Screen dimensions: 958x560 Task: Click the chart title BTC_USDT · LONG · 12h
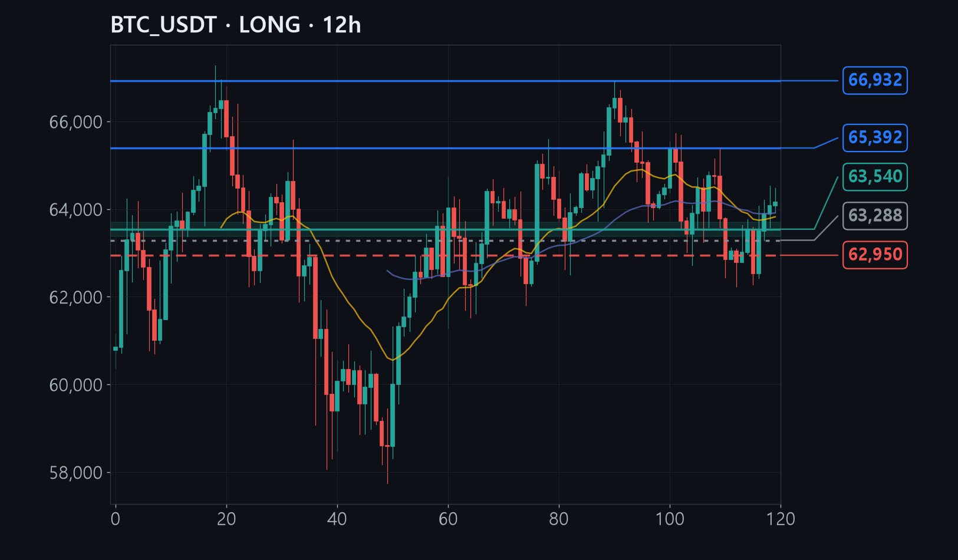coord(236,25)
